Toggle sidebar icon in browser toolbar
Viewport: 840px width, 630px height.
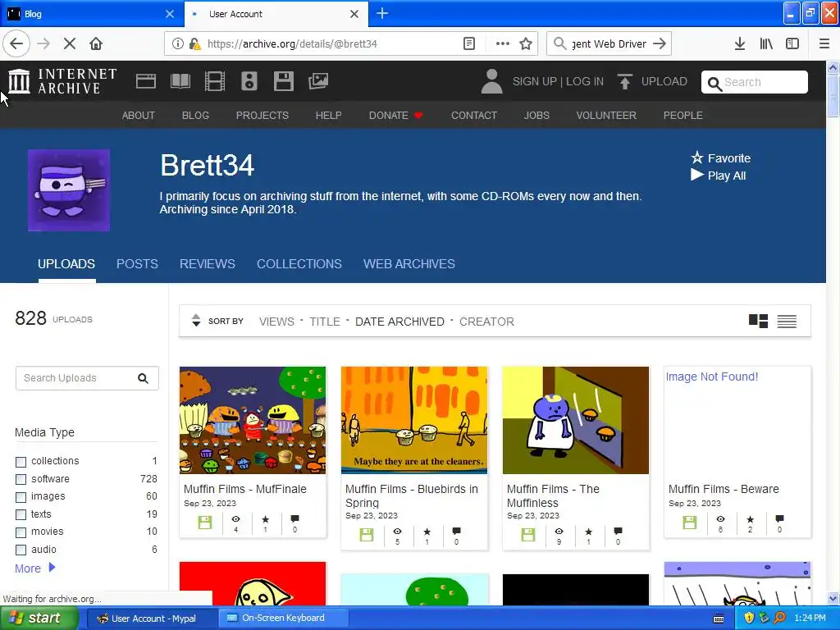(792, 43)
